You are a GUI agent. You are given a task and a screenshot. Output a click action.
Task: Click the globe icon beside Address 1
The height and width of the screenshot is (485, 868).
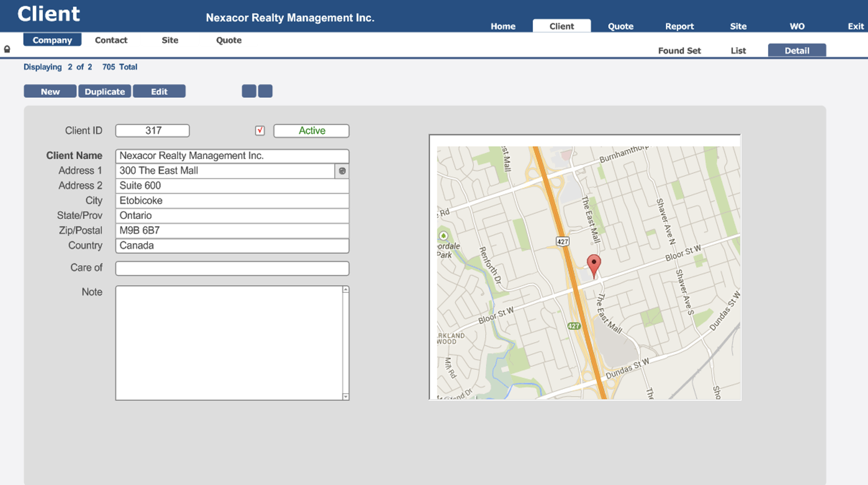tap(342, 171)
